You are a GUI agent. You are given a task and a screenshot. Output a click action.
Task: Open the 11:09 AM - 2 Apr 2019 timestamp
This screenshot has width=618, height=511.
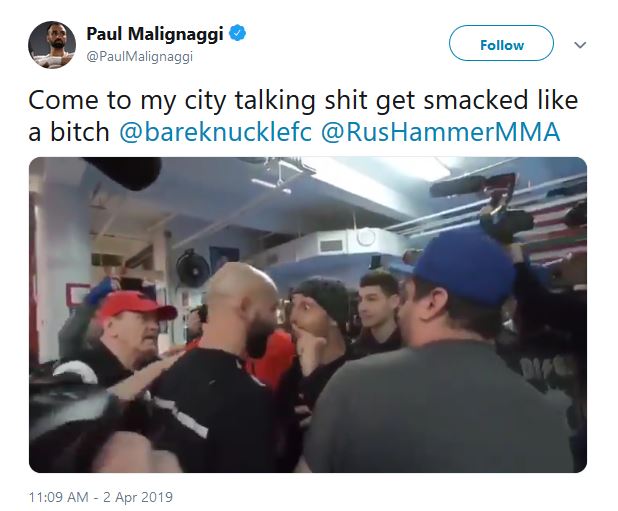coord(101,497)
